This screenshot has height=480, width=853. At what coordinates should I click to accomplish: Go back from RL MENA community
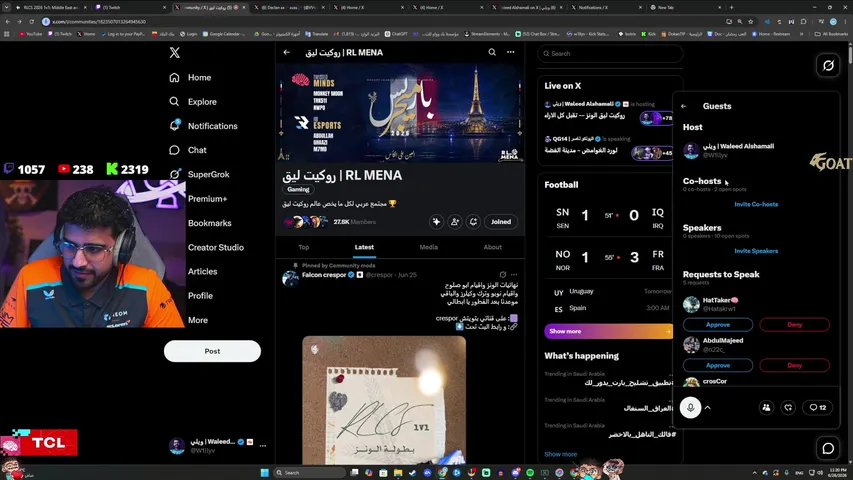287,52
